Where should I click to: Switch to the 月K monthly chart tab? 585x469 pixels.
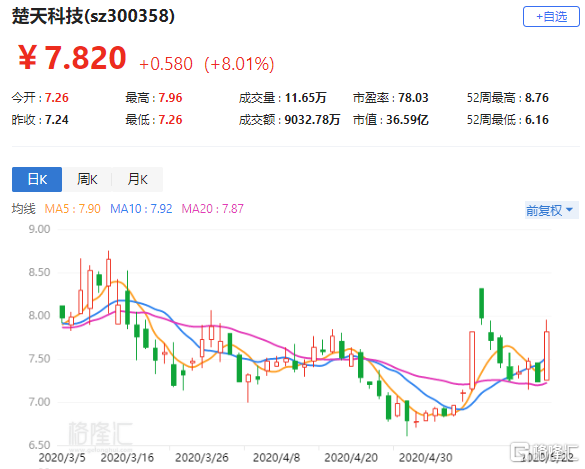click(137, 179)
